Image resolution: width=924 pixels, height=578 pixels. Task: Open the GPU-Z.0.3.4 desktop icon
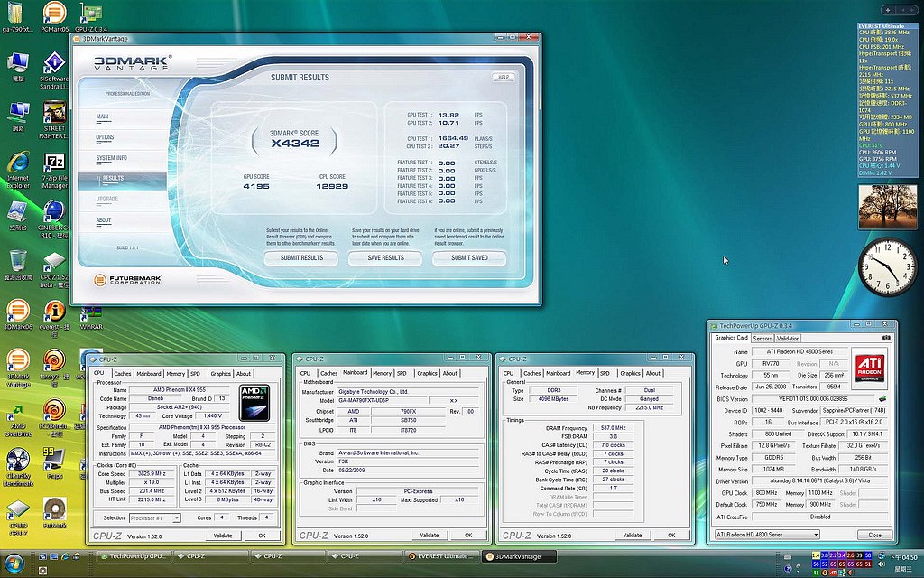(91, 16)
